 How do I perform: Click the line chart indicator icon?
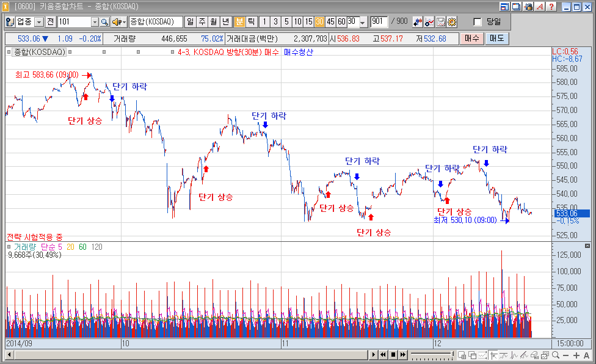(429, 22)
